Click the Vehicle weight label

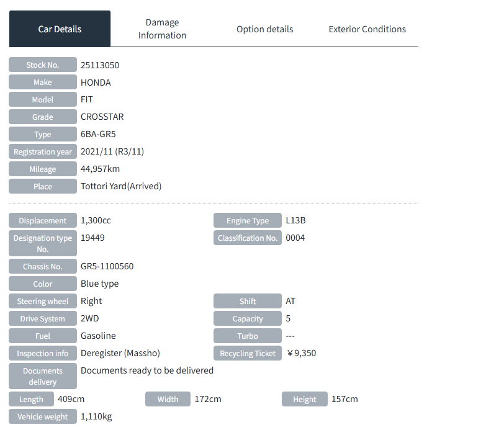pos(43,417)
